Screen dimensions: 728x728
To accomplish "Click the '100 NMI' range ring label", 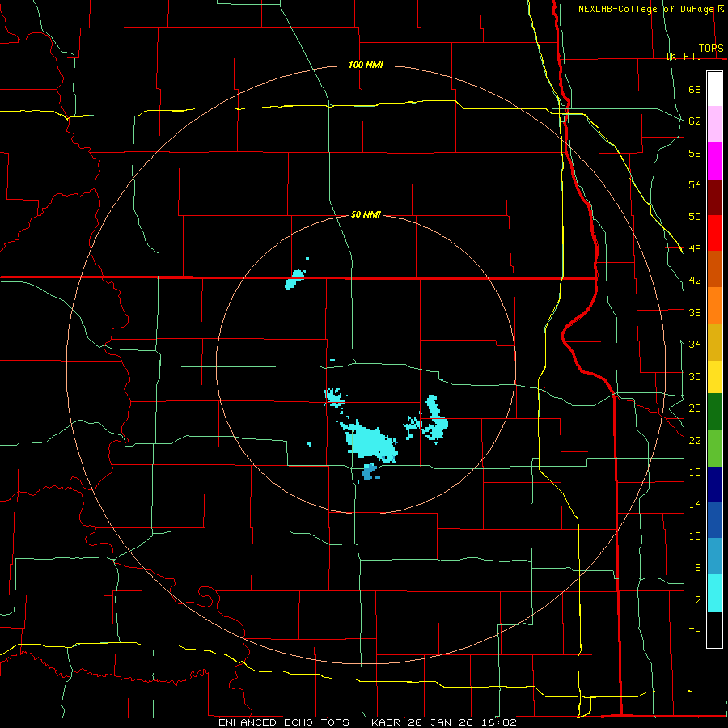I will (366, 65).
